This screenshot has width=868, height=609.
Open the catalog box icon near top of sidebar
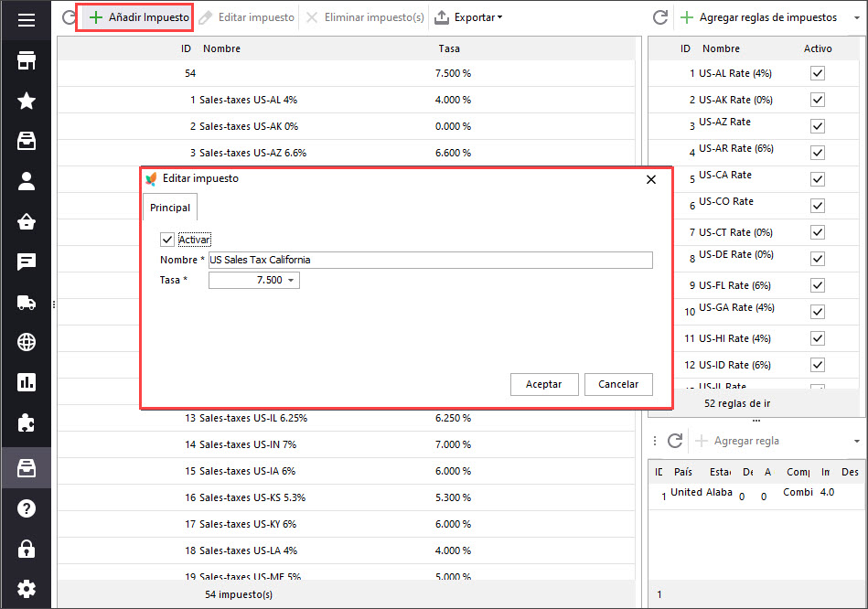tap(26, 141)
